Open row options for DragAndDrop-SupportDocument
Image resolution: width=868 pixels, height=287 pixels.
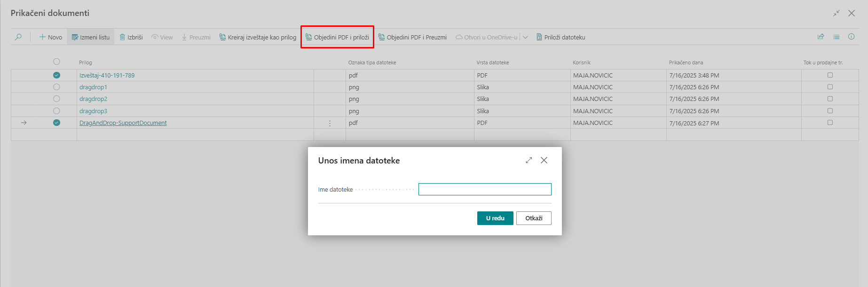pyautogui.click(x=330, y=123)
